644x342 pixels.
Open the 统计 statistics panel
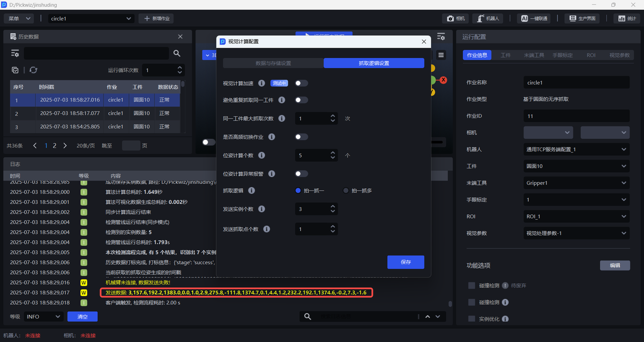point(627,19)
